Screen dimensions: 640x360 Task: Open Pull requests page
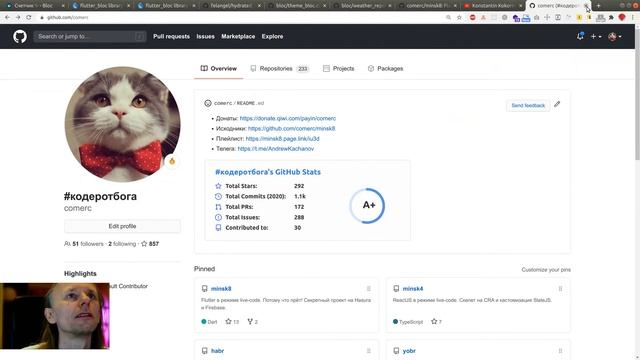[x=171, y=36]
